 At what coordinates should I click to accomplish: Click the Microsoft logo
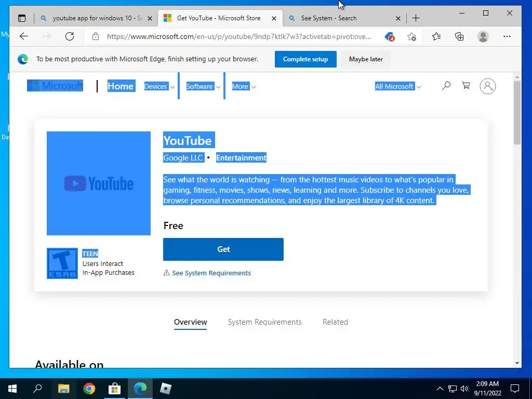(x=55, y=86)
